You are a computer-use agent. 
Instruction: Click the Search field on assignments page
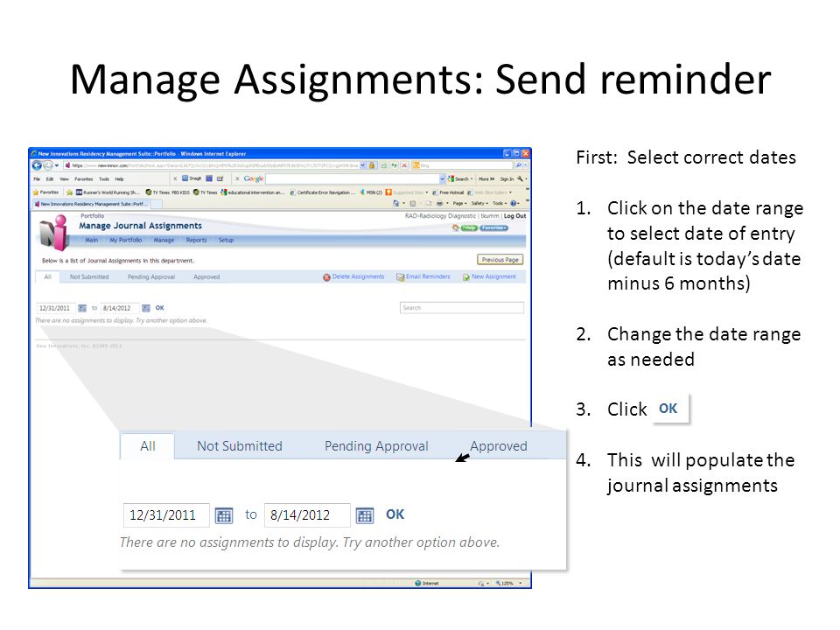[x=462, y=308]
